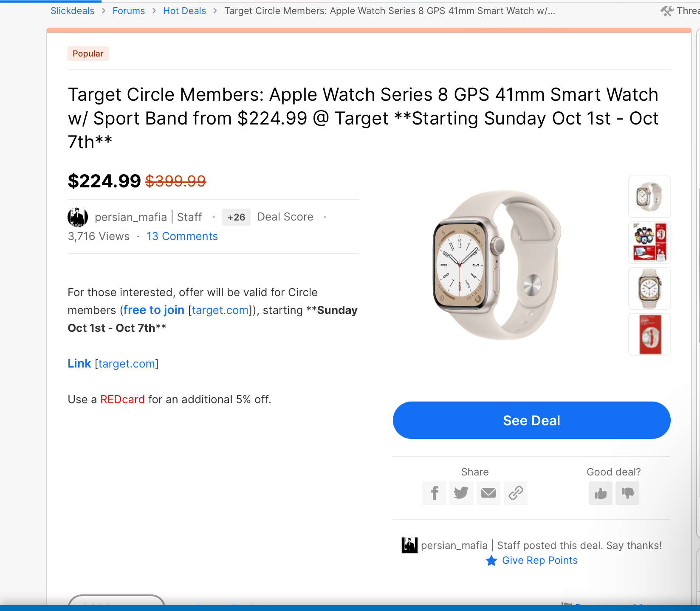Click the free to join link

[x=154, y=310]
